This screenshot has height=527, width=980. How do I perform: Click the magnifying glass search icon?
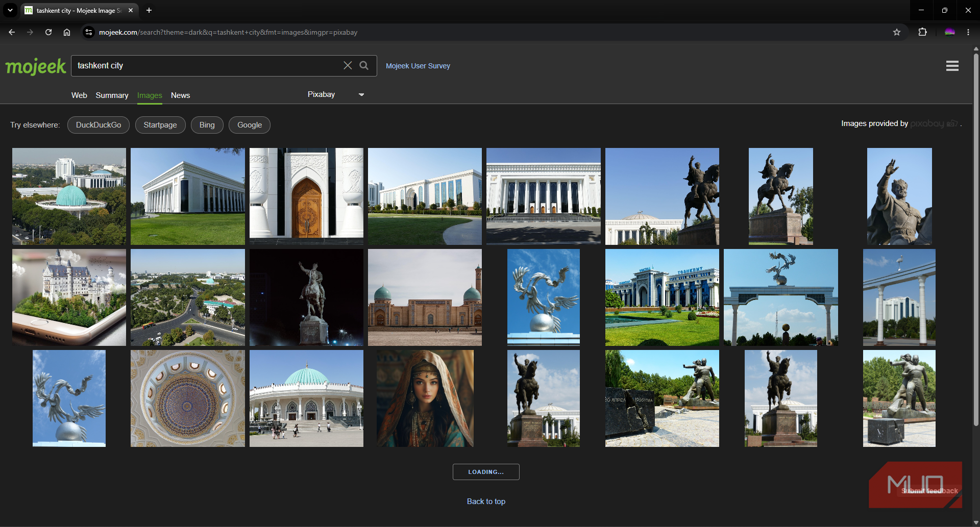pyautogui.click(x=364, y=65)
